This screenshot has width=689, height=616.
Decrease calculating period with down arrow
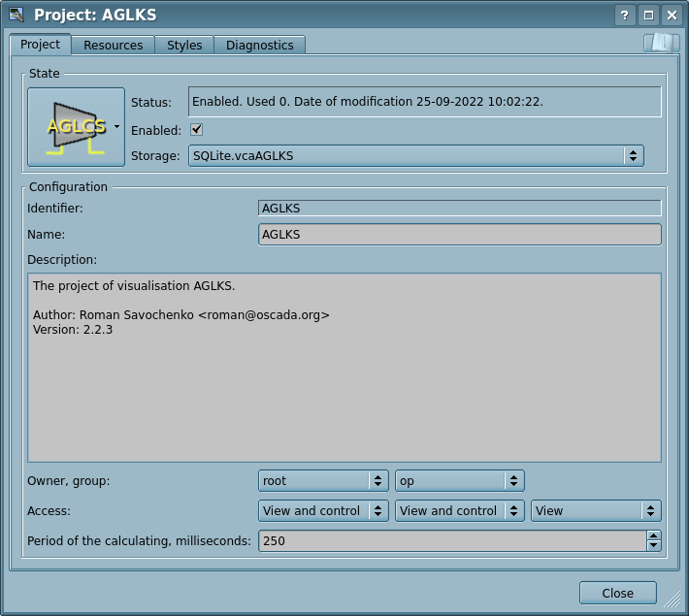pyautogui.click(x=653, y=546)
